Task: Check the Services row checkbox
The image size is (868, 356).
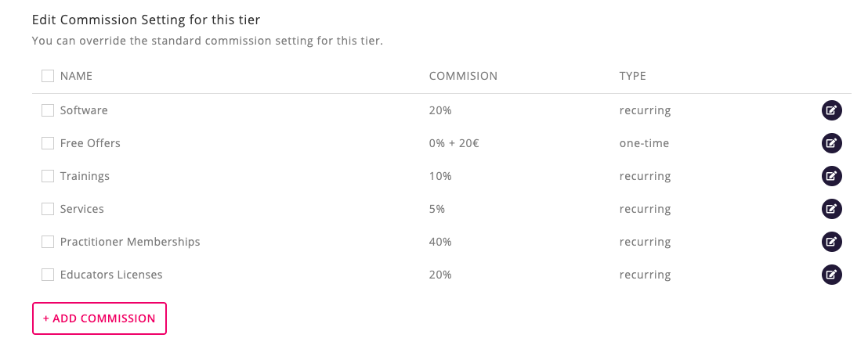Action: tap(48, 209)
